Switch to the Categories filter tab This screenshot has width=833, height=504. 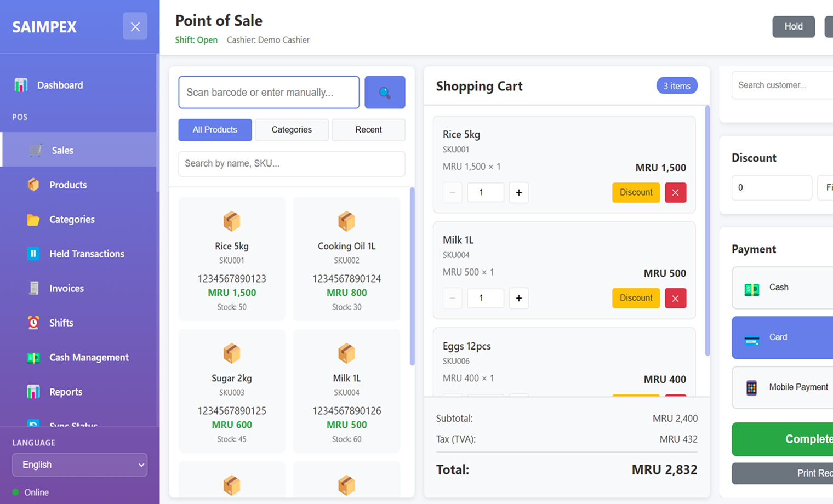click(x=291, y=130)
